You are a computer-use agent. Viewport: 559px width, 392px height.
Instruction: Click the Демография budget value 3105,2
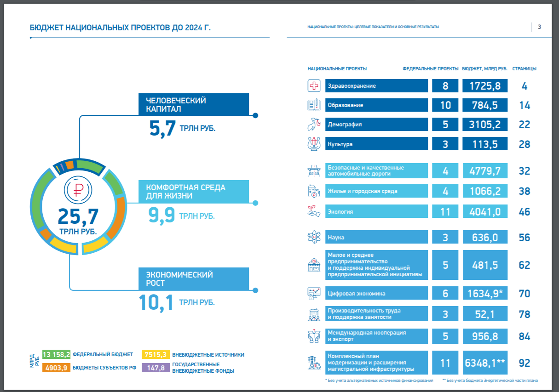click(x=485, y=125)
